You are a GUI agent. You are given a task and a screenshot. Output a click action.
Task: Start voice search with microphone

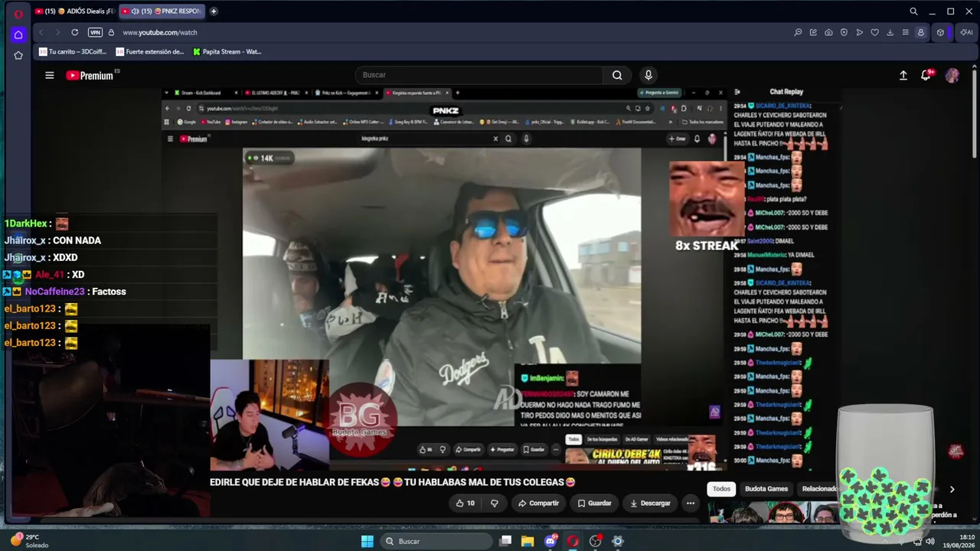click(648, 75)
